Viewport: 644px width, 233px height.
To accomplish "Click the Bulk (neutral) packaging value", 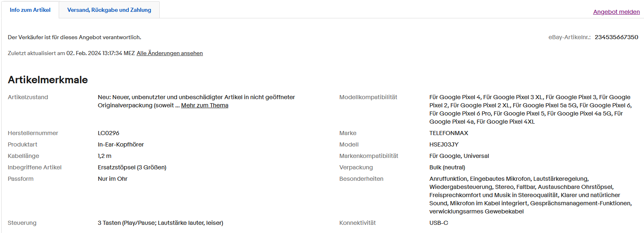I will click(447, 167).
